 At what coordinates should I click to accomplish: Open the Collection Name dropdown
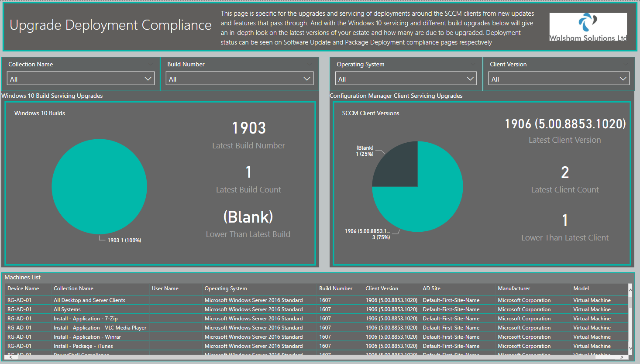(x=81, y=79)
